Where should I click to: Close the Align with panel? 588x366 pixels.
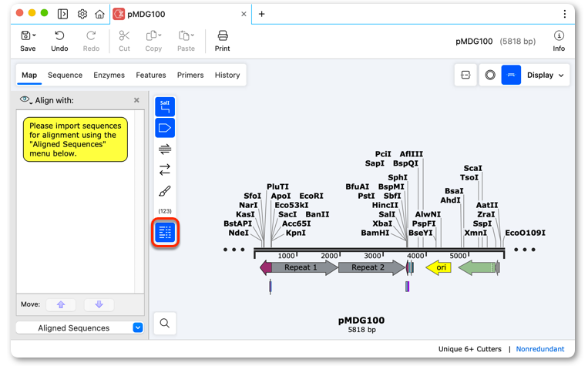pyautogui.click(x=136, y=100)
